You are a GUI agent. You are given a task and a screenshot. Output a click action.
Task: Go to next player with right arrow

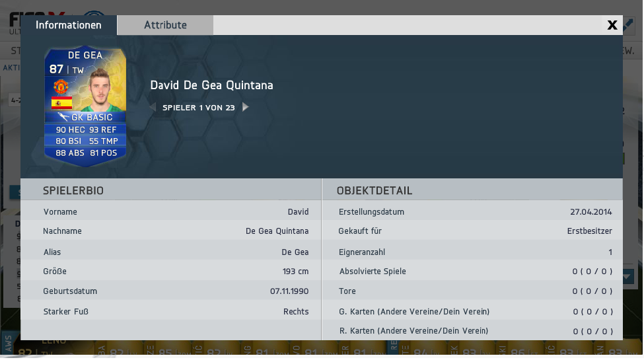tap(246, 107)
